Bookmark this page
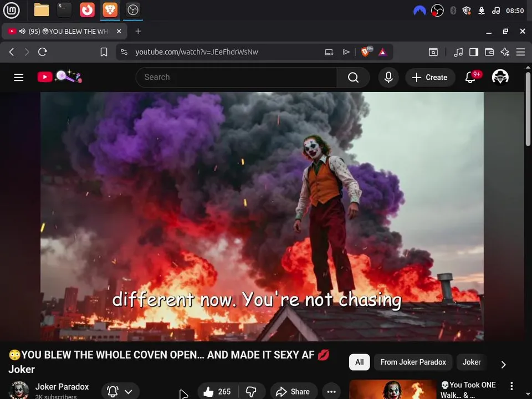Viewport: 532px width, 399px height. click(x=104, y=52)
